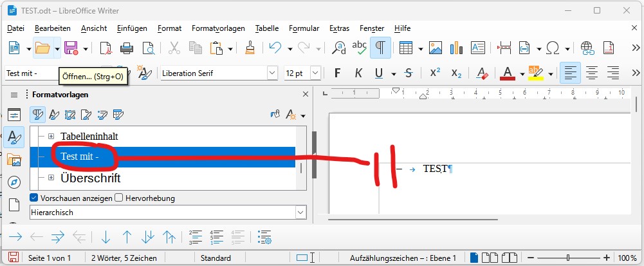Expand the Überschrift style node
The width and height of the screenshot is (644, 266).
[51, 178]
